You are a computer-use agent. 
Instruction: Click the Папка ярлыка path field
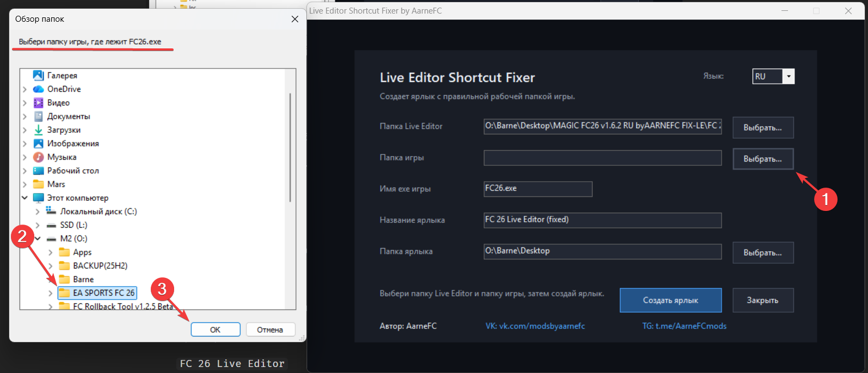click(602, 251)
